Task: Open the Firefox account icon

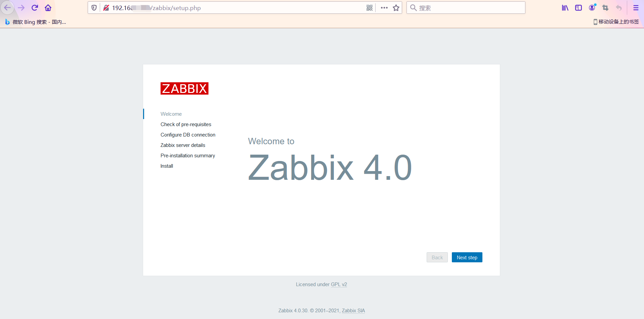Action: point(592,7)
